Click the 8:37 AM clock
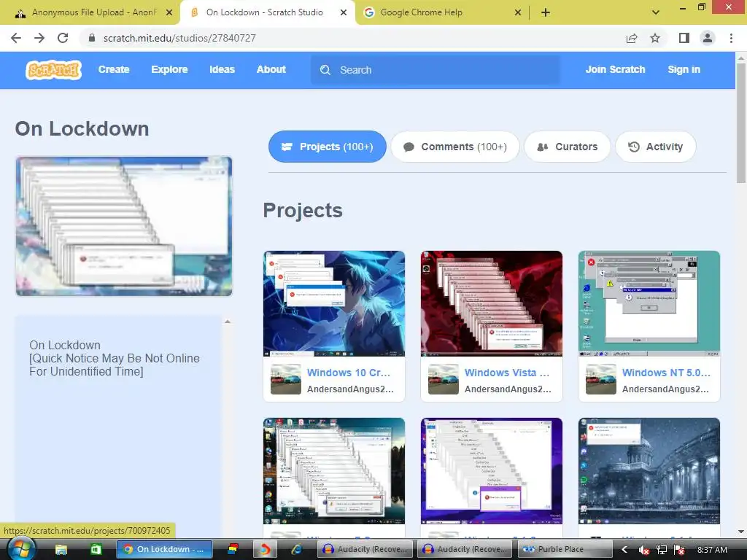The image size is (747, 560). (712, 550)
